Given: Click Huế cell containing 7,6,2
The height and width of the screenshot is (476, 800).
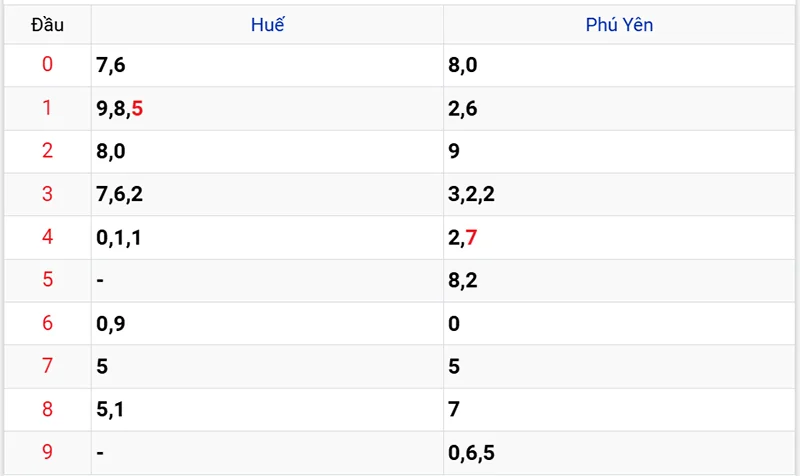Looking at the screenshot, I should [x=267, y=194].
